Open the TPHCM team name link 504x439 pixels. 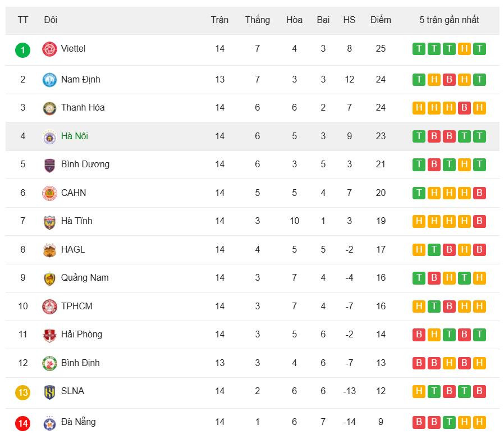click(x=77, y=307)
